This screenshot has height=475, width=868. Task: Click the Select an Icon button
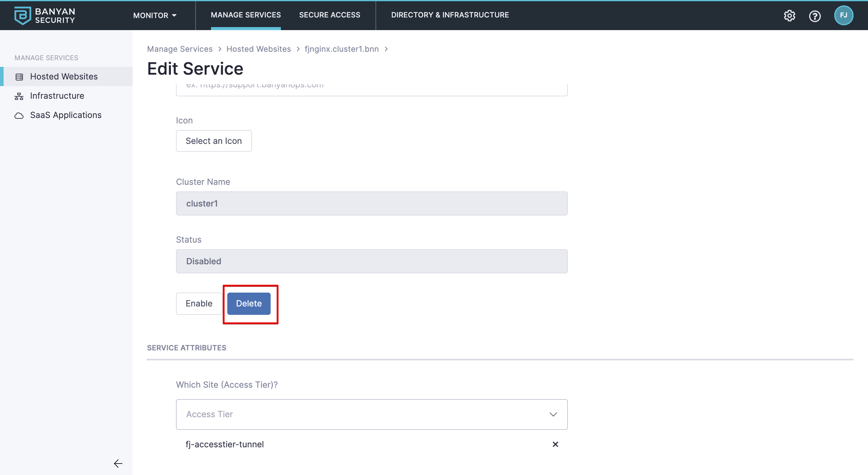point(214,141)
